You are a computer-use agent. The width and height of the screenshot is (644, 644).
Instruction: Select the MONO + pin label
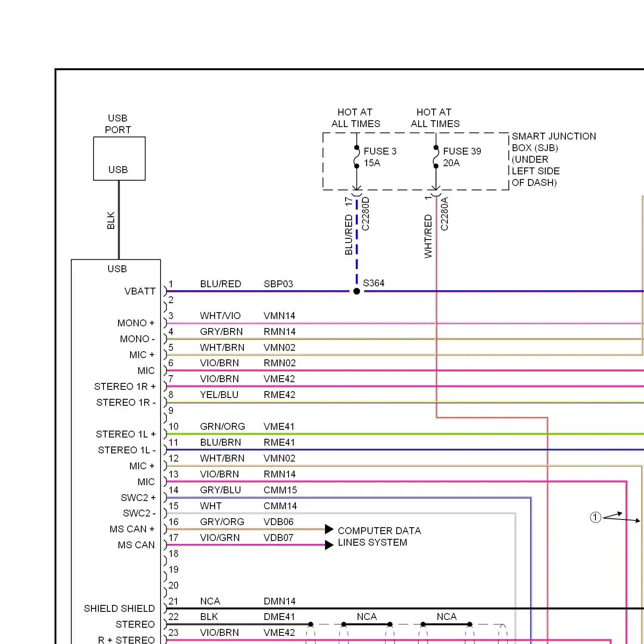click(x=136, y=323)
